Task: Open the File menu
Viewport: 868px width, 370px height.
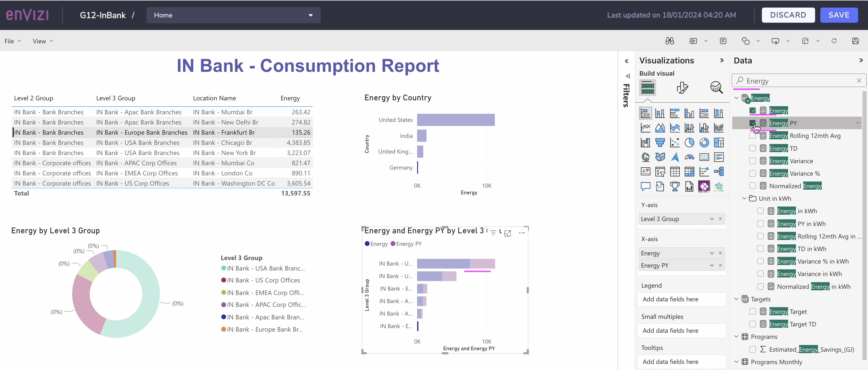Action: point(13,41)
